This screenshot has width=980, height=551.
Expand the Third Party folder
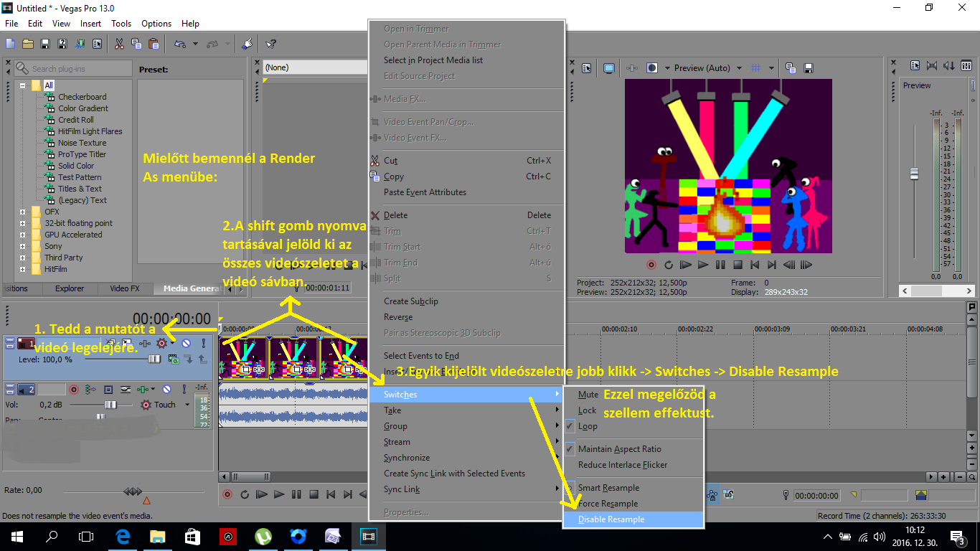[x=23, y=258]
